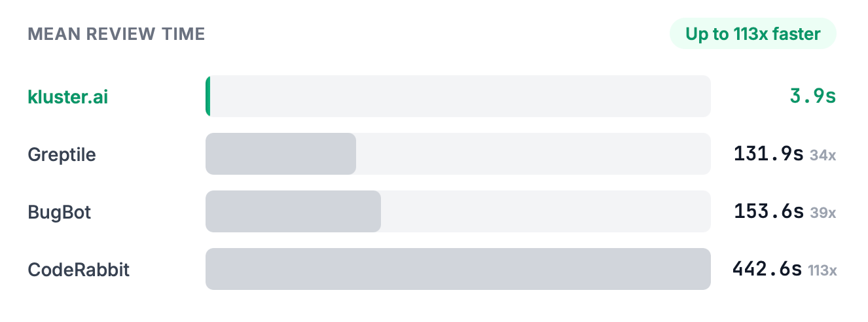Select the 442.6s time value
The image size is (868, 322).
coord(767,270)
